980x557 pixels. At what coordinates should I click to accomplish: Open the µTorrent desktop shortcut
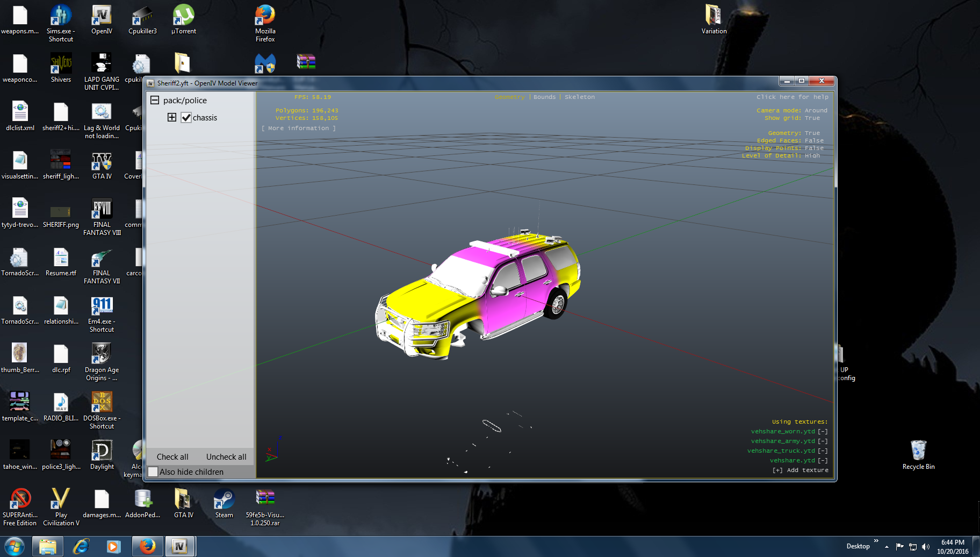click(x=183, y=19)
